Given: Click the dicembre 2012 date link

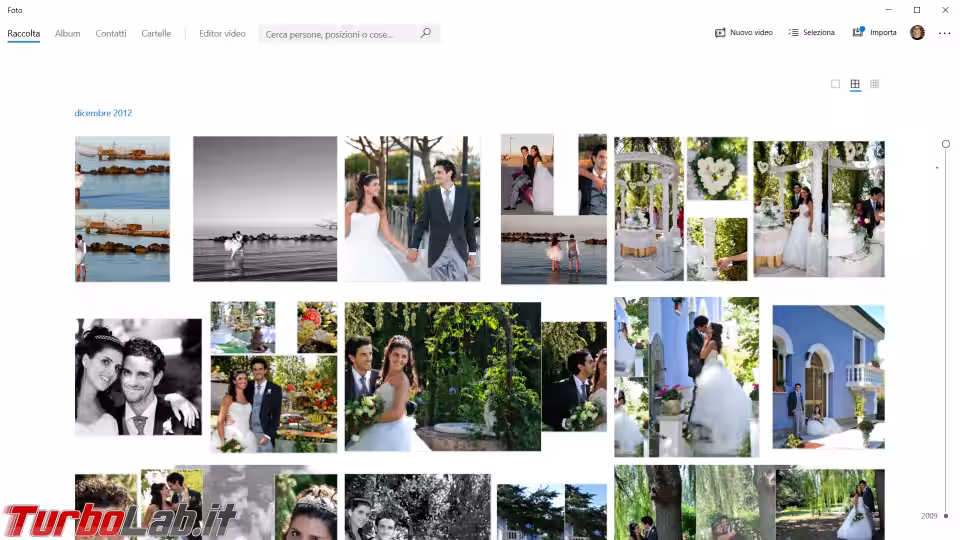Looking at the screenshot, I should (x=103, y=113).
